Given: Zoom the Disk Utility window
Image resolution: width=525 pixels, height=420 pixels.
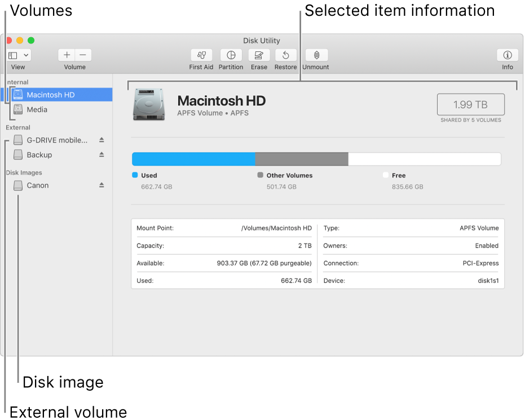Looking at the screenshot, I should point(31,41).
